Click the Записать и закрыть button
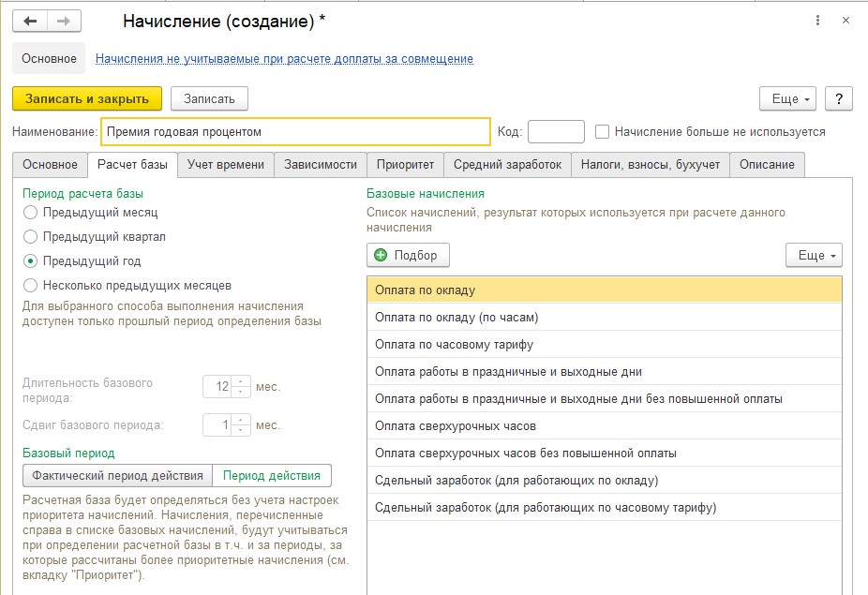868x595 pixels. [x=87, y=99]
